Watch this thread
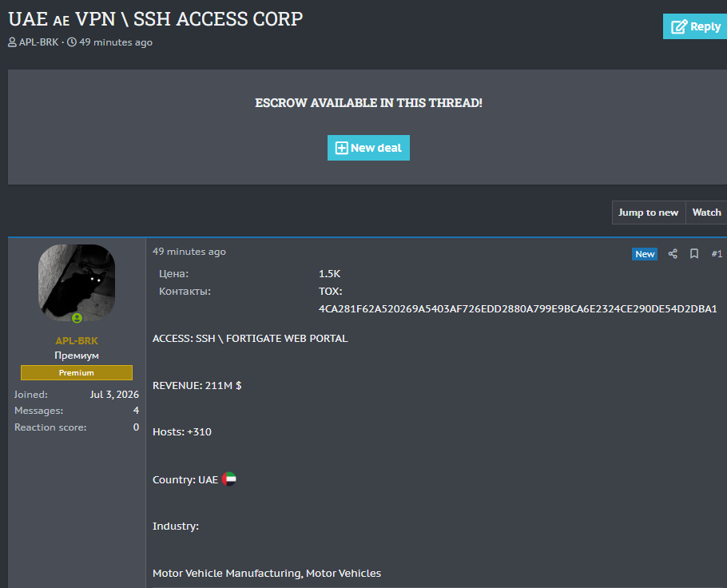 (x=706, y=213)
